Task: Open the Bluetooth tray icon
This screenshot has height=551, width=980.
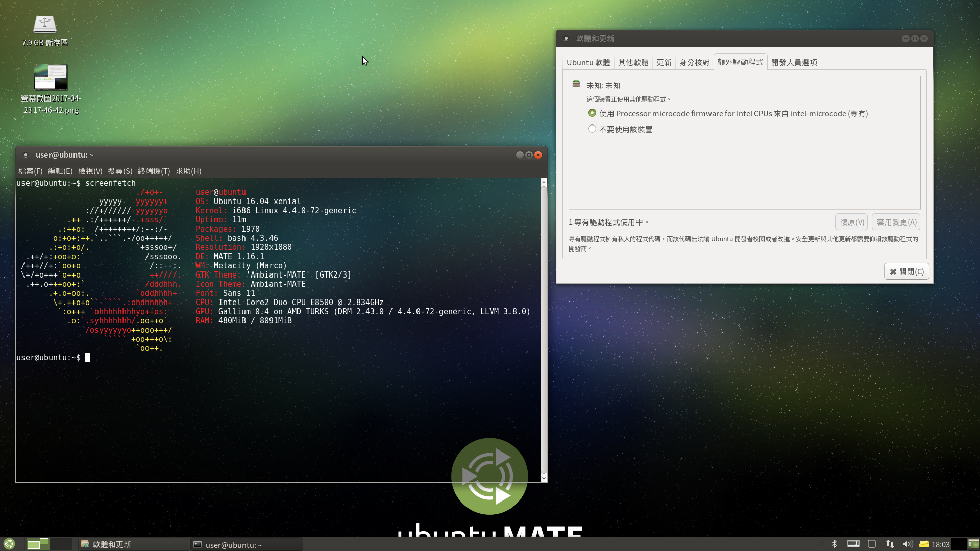Action: tap(835, 544)
